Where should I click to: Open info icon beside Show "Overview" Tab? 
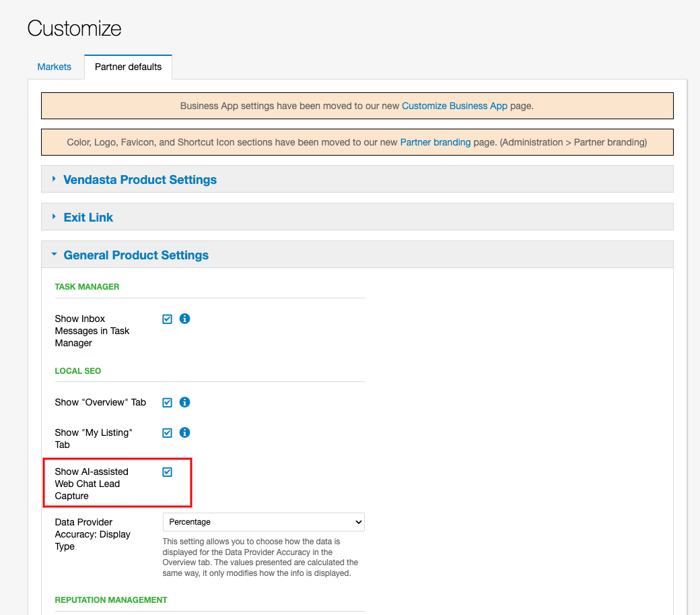point(184,402)
